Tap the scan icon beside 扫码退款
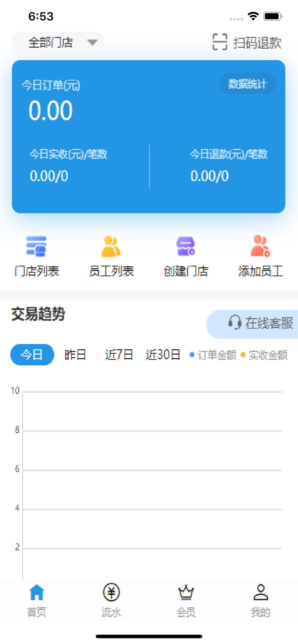 click(x=220, y=42)
